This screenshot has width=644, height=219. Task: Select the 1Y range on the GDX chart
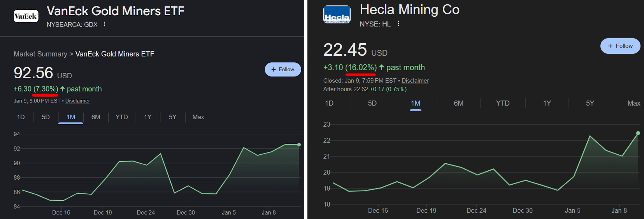[148, 117]
